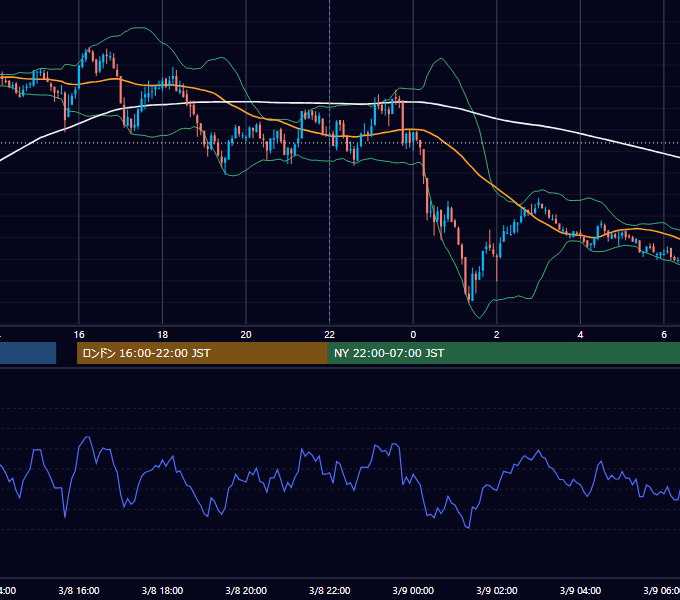Image resolution: width=680 pixels, height=600 pixels.
Task: Click the 3/8 22:00 date label
Action: pyautogui.click(x=330, y=590)
